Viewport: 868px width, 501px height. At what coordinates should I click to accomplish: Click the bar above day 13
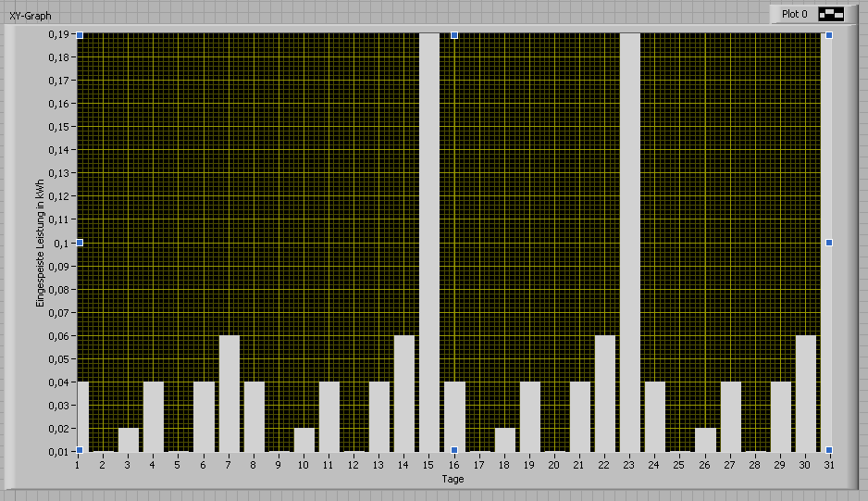coord(379,417)
